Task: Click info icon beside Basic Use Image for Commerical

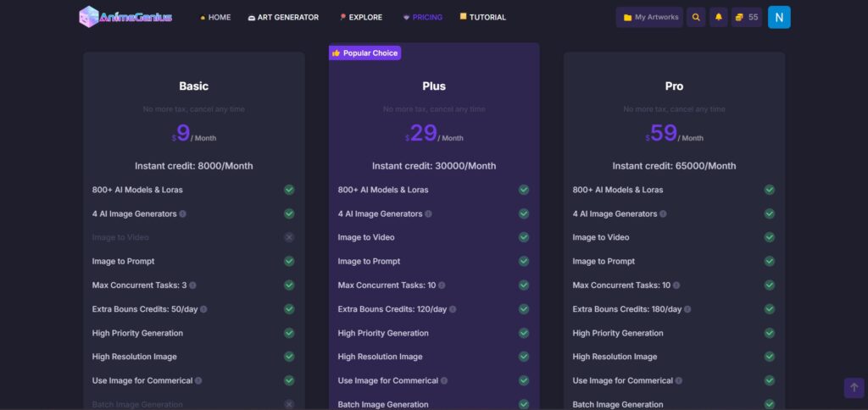Action: [198, 381]
